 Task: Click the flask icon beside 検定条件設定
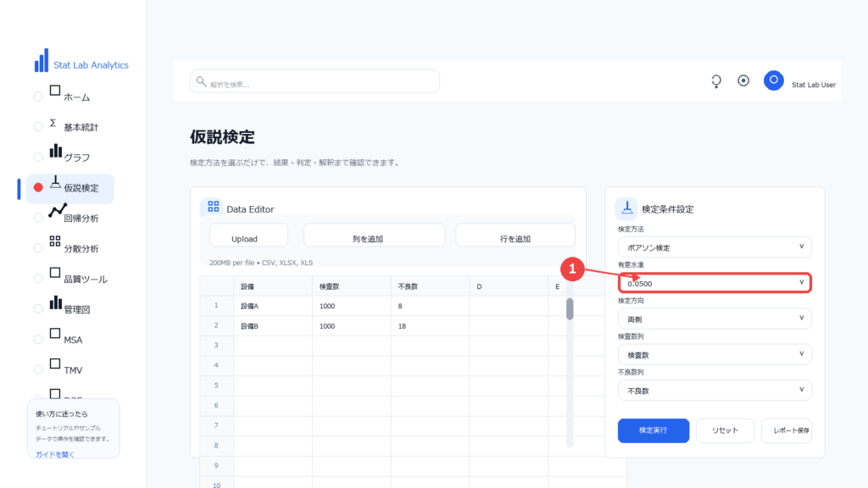[x=626, y=208]
